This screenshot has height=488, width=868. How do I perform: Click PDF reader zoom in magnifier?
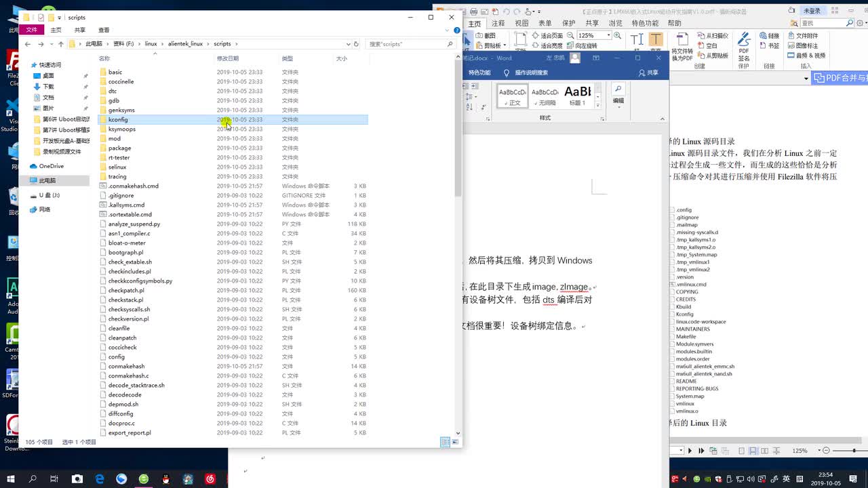point(619,35)
